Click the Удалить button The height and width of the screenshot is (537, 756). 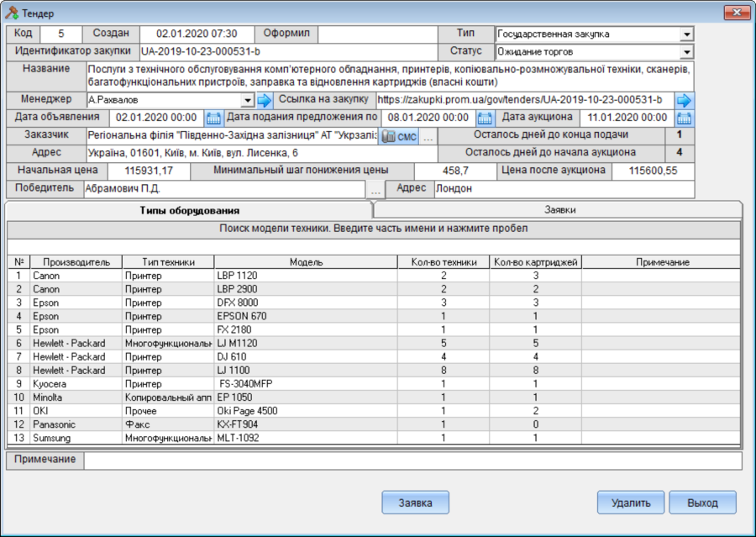631,503
